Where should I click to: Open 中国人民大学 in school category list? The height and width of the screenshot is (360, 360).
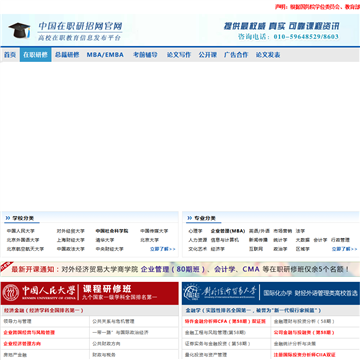pos(21,231)
